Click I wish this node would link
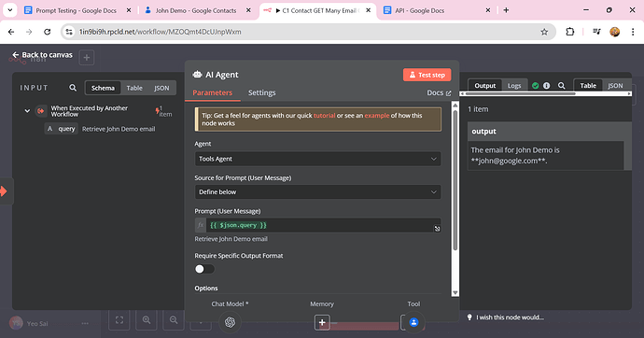The height and width of the screenshot is (338, 644). click(x=506, y=317)
